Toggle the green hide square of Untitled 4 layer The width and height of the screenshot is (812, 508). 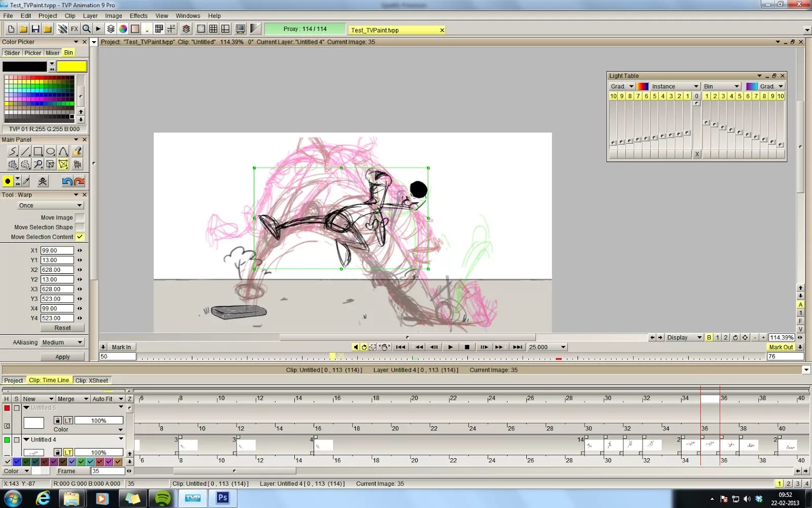tap(7, 440)
